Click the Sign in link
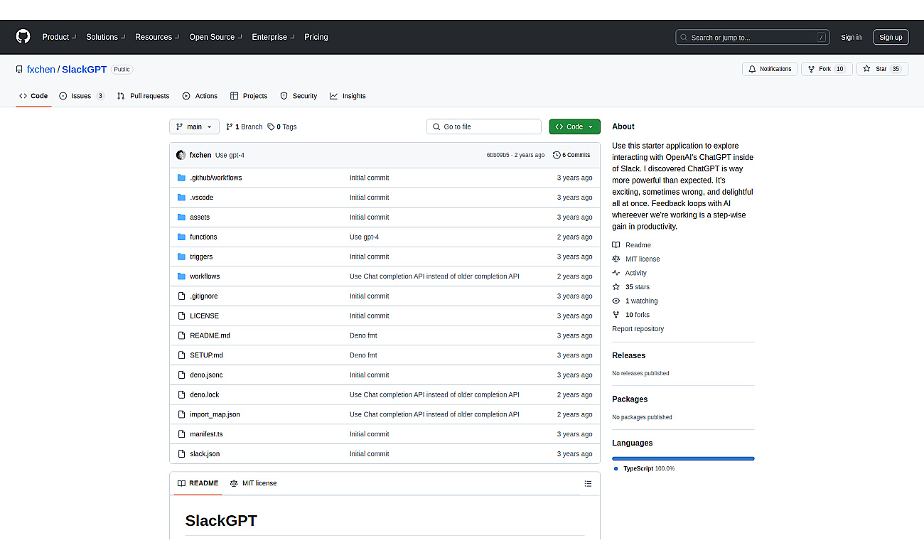Viewport: 924px width, 560px height. [x=851, y=38]
